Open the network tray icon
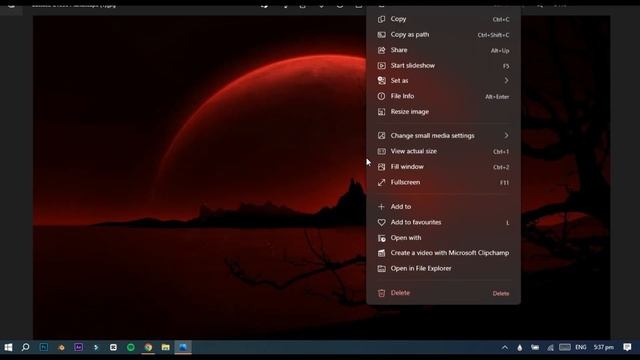The image size is (640, 360). 550,348
